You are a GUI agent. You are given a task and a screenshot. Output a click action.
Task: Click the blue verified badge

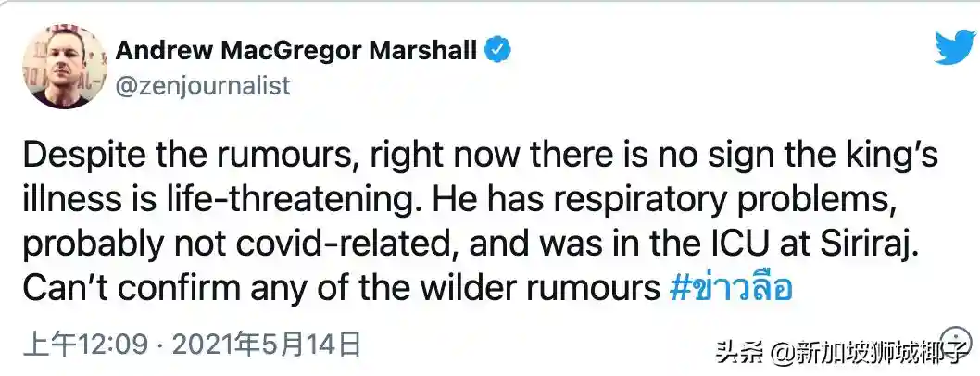498,51
